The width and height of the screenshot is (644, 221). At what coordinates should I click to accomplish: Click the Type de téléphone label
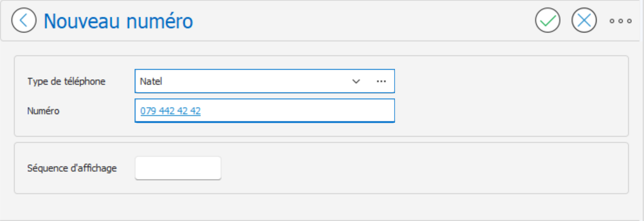67,82
